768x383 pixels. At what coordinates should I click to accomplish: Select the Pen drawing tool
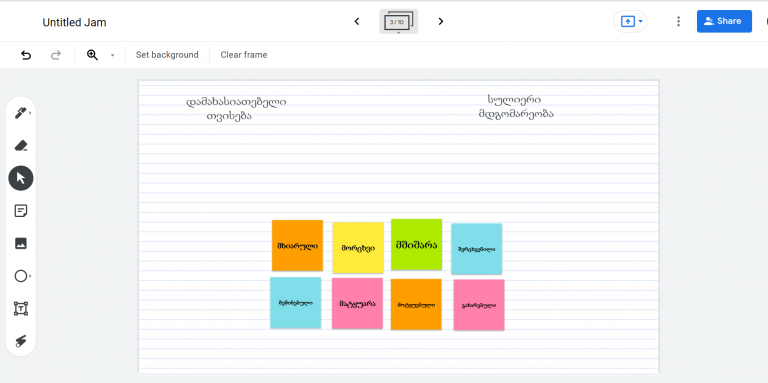click(21, 114)
